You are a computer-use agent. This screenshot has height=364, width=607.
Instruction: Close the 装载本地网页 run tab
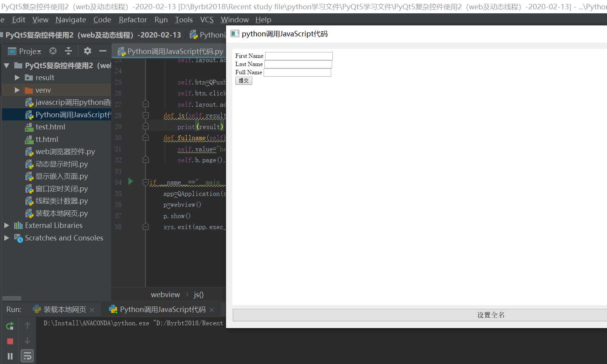pos(92,310)
